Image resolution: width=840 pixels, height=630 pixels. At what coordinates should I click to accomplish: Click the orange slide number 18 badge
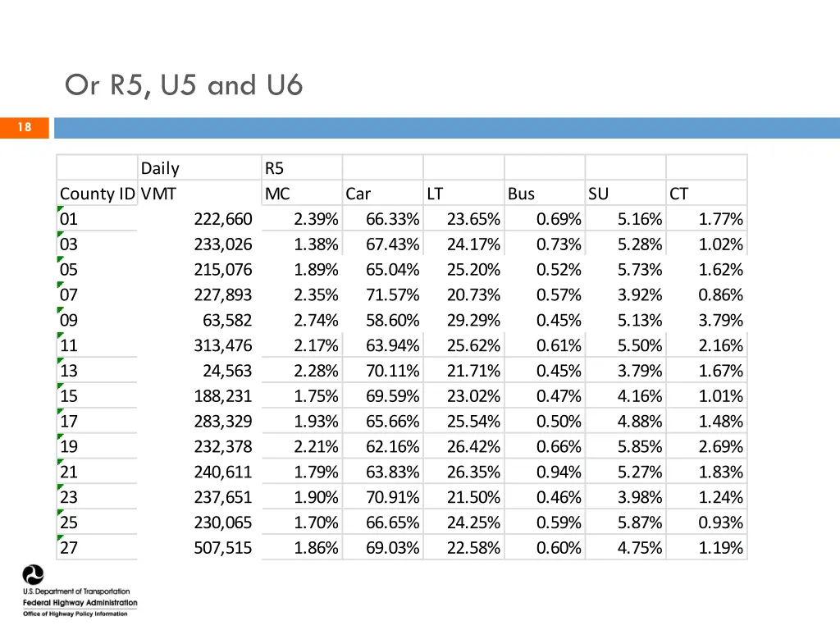click(x=25, y=127)
